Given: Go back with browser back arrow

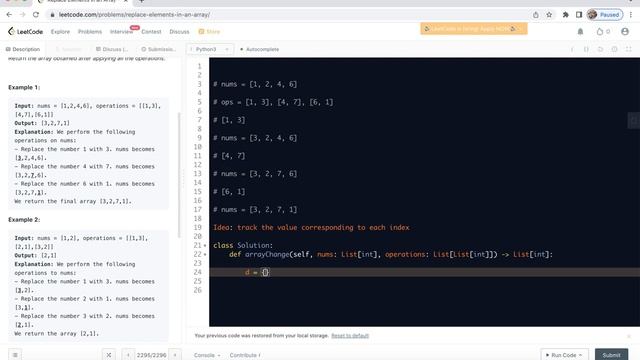Looking at the screenshot, I should pyautogui.click(x=9, y=15).
